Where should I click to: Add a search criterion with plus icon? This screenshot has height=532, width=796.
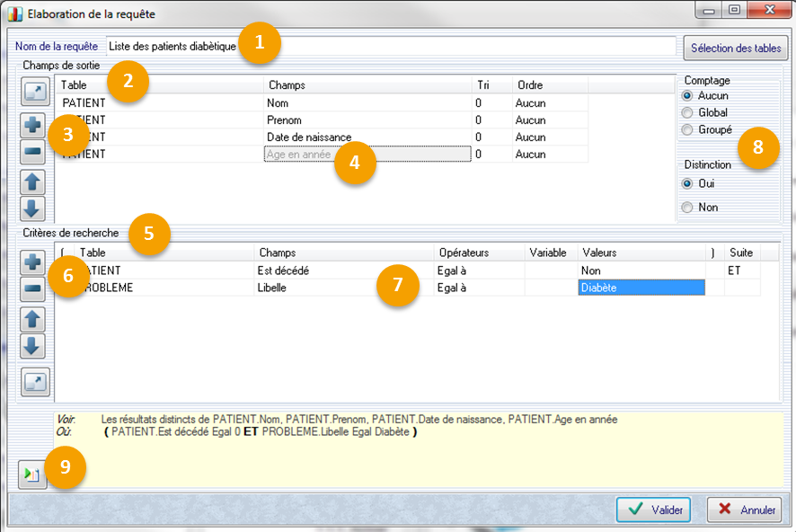[x=33, y=262]
